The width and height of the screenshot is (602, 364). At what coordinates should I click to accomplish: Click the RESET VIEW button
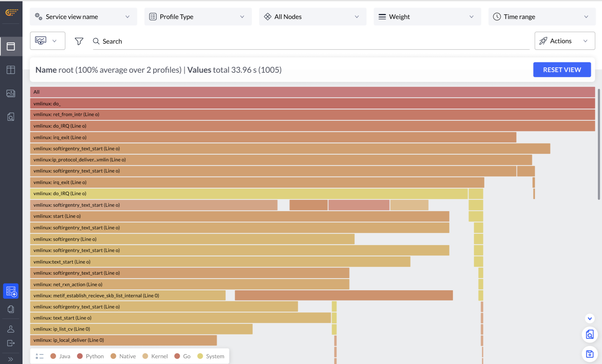coord(562,69)
